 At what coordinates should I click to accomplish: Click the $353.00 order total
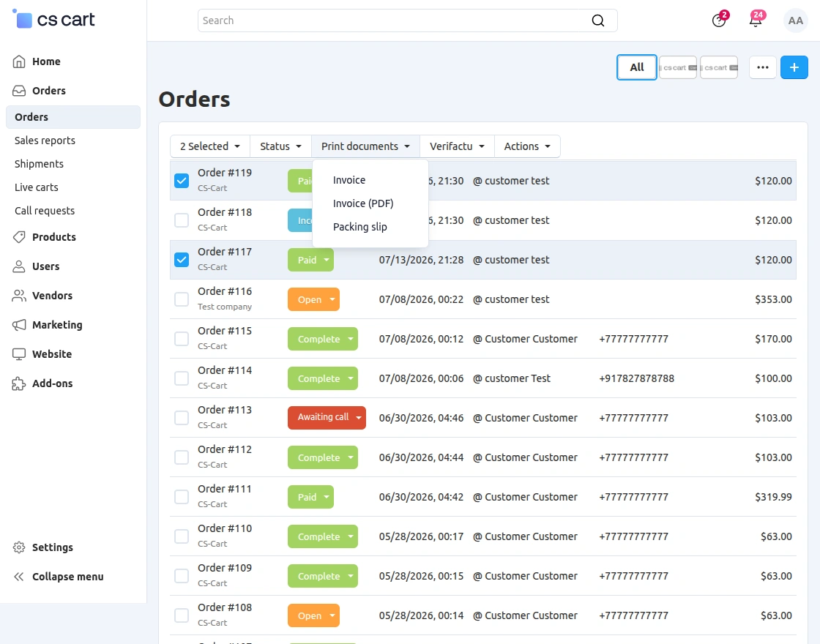click(773, 299)
